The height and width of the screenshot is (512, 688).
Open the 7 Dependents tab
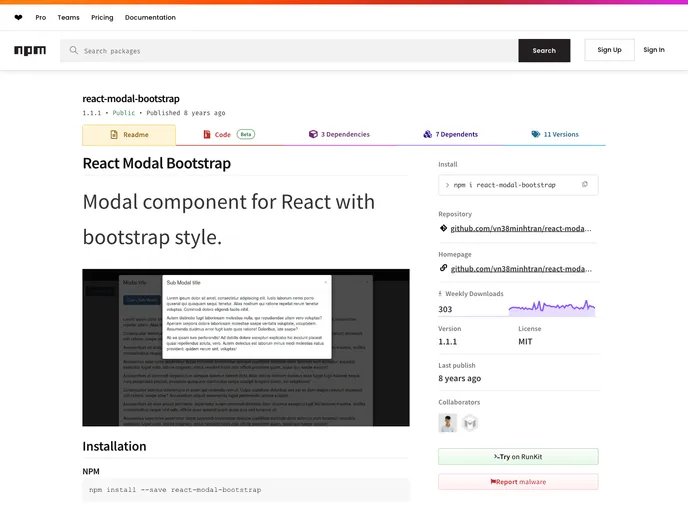(x=451, y=134)
